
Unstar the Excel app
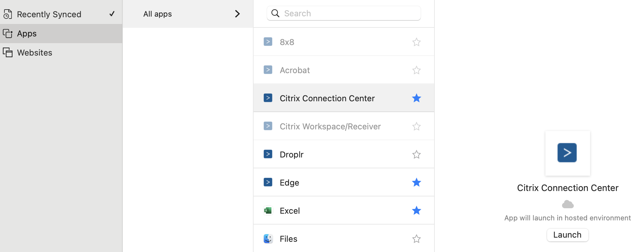click(416, 210)
